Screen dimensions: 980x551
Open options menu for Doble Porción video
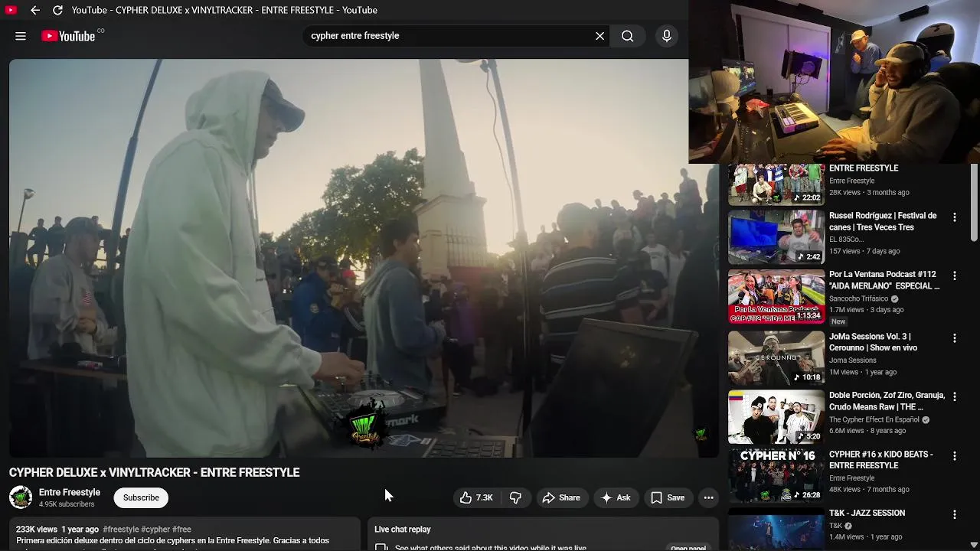coord(954,397)
